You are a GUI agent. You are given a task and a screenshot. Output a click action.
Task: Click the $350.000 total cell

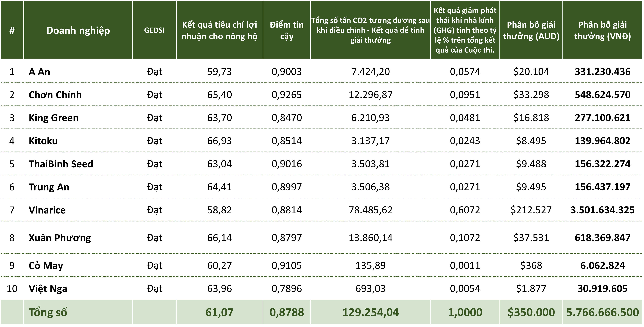point(531,312)
